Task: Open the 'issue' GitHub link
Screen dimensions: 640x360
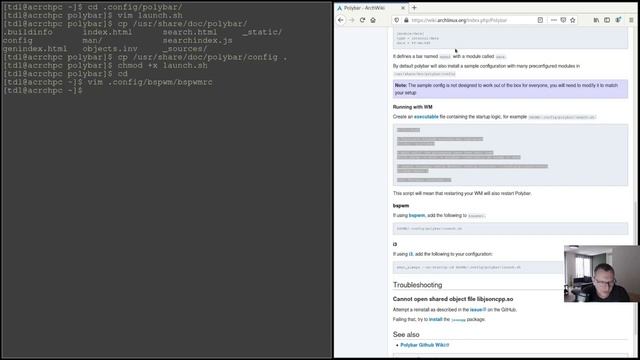Action: (x=478, y=310)
